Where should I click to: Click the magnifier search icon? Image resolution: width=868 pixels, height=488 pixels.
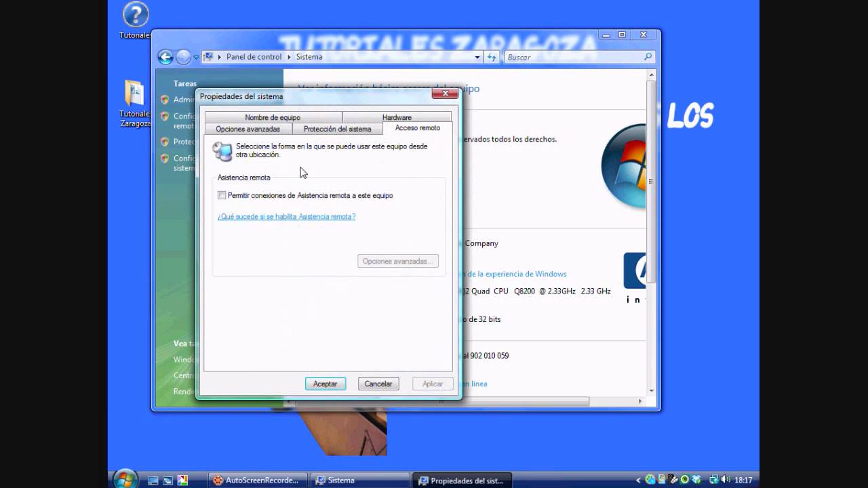(x=648, y=58)
